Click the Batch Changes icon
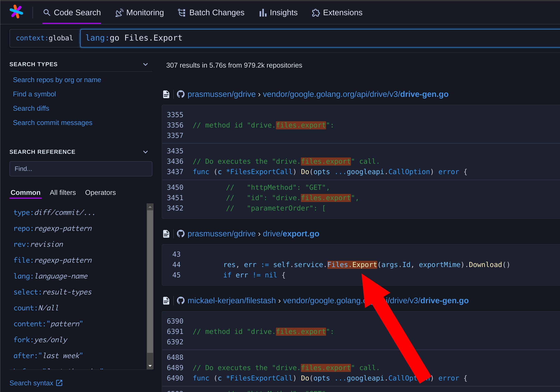Image resolution: width=560 pixels, height=392 pixels. [182, 13]
